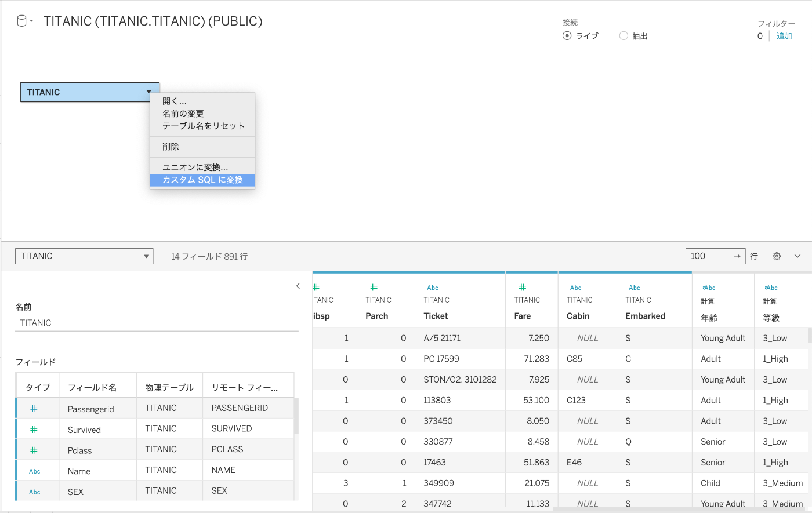Click the number type icon of the Fare column
Image resolution: width=812 pixels, height=513 pixels.
(523, 287)
